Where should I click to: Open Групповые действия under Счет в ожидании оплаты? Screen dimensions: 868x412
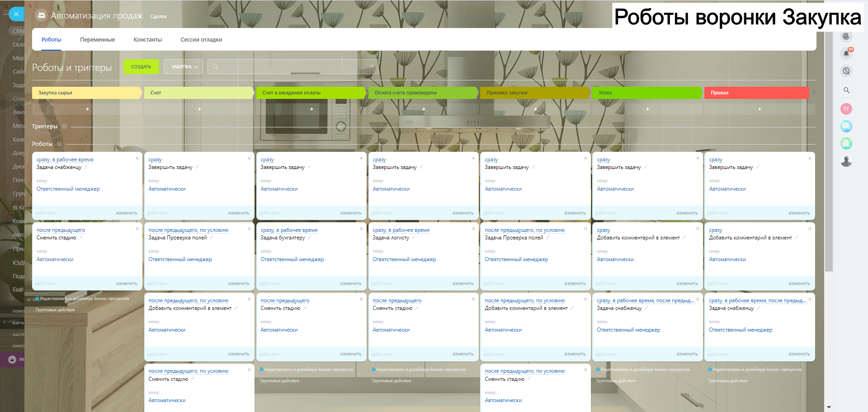click(279, 381)
